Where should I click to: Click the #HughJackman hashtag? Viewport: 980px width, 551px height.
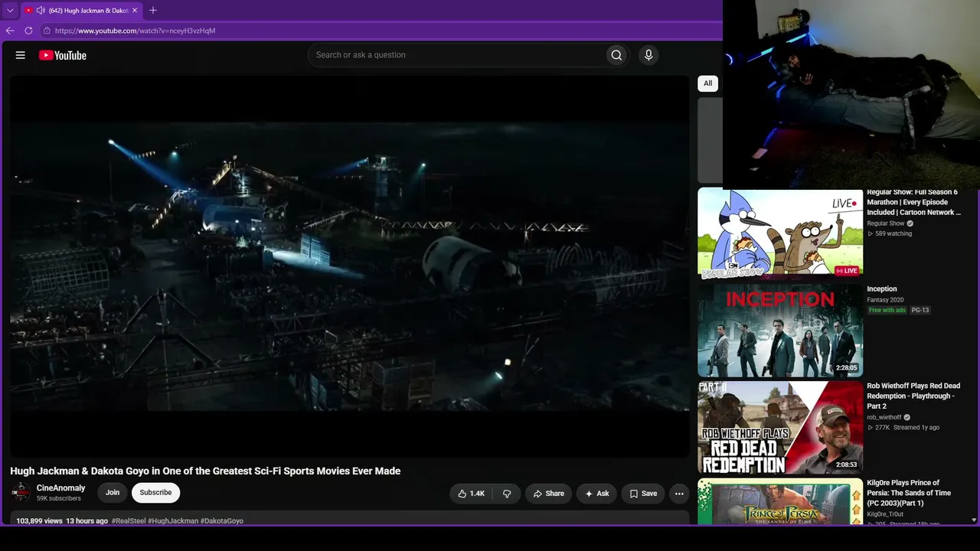point(173,521)
